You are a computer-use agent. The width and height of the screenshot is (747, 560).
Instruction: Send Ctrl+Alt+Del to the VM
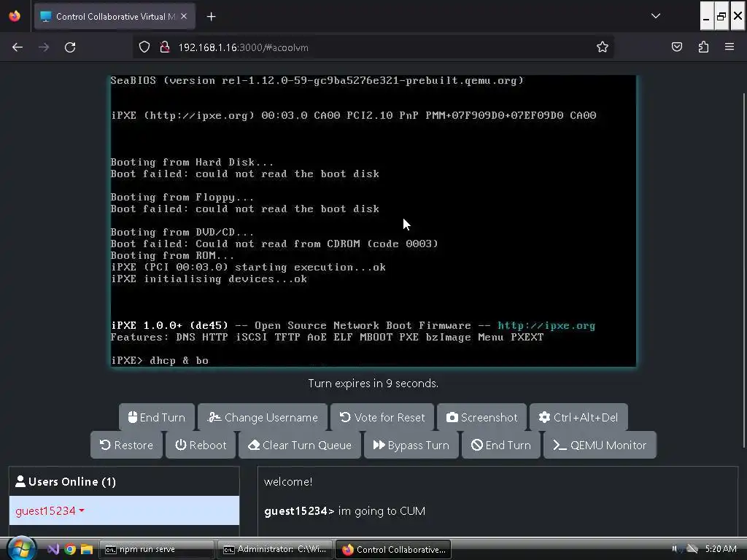(578, 418)
